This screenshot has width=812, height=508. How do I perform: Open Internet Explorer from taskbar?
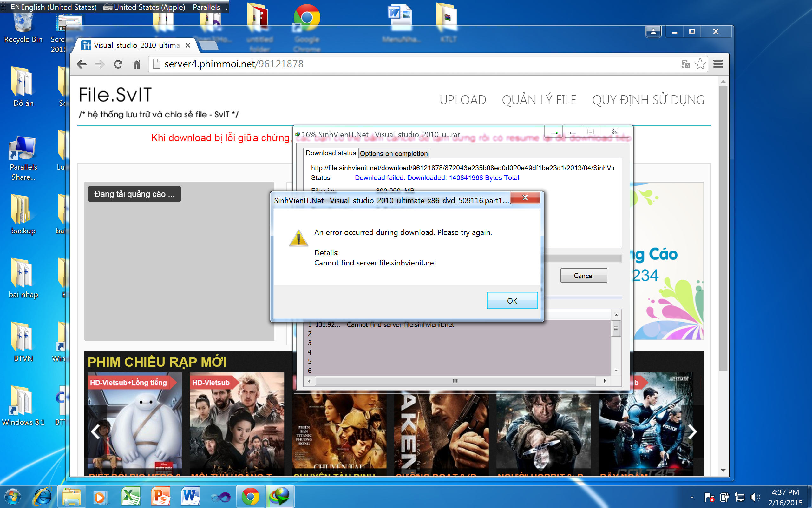click(x=43, y=497)
